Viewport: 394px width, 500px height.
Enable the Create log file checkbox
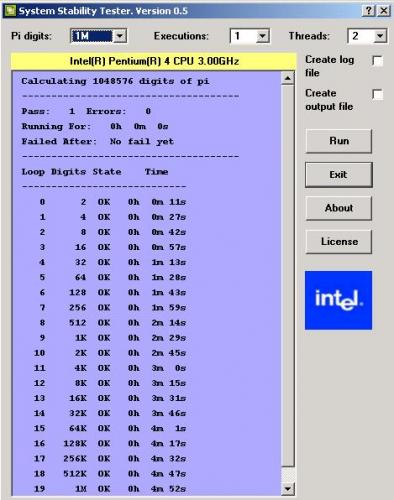tap(378, 61)
